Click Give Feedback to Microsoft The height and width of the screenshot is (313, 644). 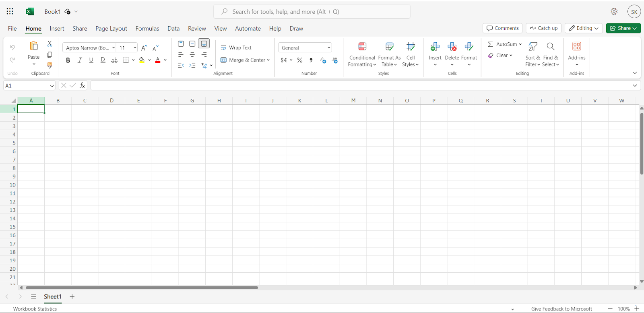click(561, 309)
